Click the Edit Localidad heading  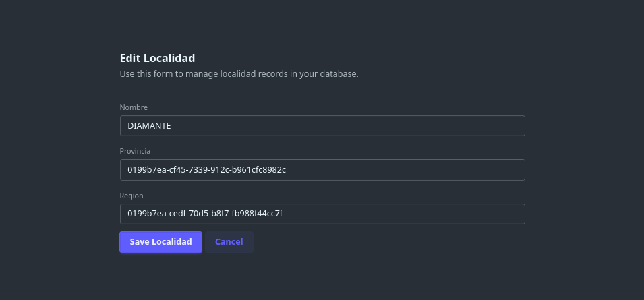[x=157, y=58]
